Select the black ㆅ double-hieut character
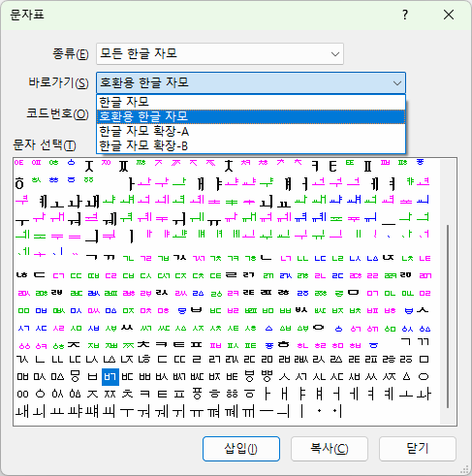472x476 pixels. pos(232,395)
